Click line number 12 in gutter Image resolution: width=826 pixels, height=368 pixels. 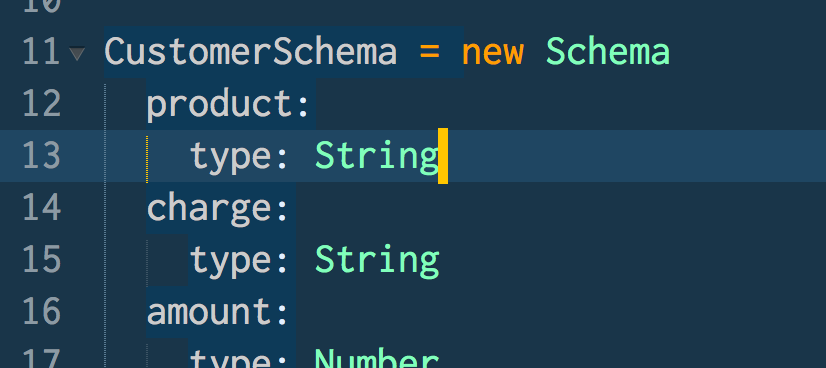42,104
